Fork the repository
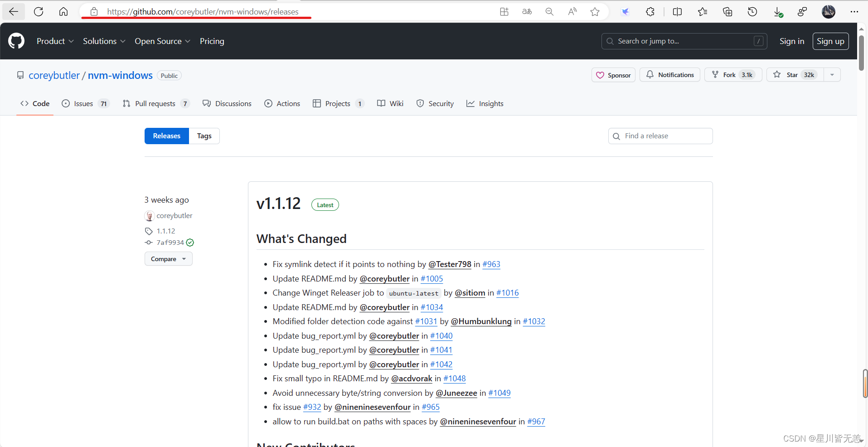The width and height of the screenshot is (868, 447). (x=733, y=75)
